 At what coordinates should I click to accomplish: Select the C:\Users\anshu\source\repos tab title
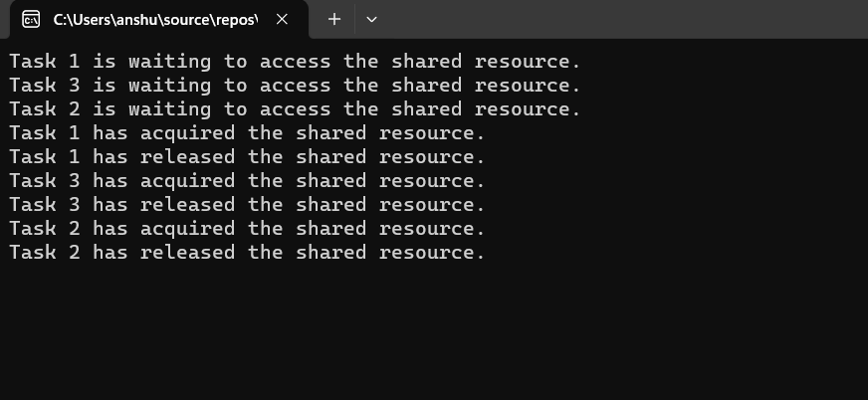pos(155,20)
